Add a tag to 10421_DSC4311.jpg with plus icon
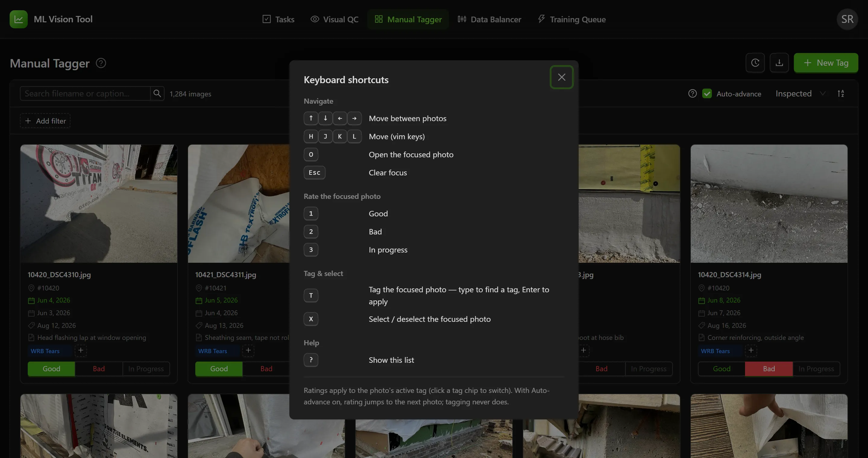The height and width of the screenshot is (458, 868). 248,350
